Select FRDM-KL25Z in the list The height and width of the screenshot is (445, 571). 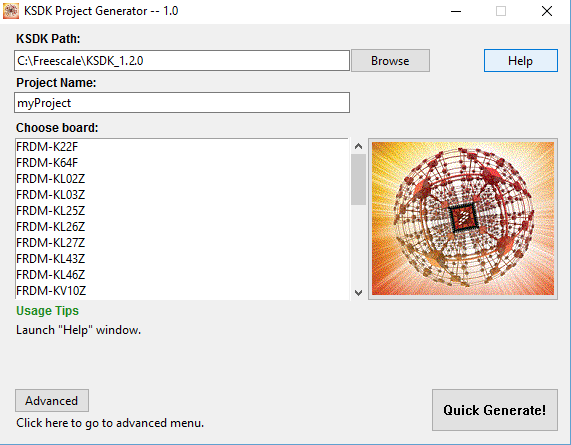pyautogui.click(x=182, y=211)
